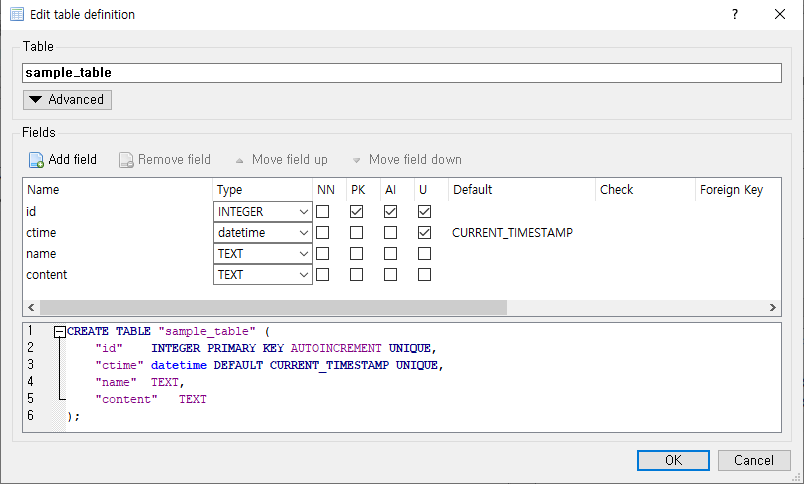Click the PK column header
Viewport: 804px width, 484px height.
(x=364, y=190)
